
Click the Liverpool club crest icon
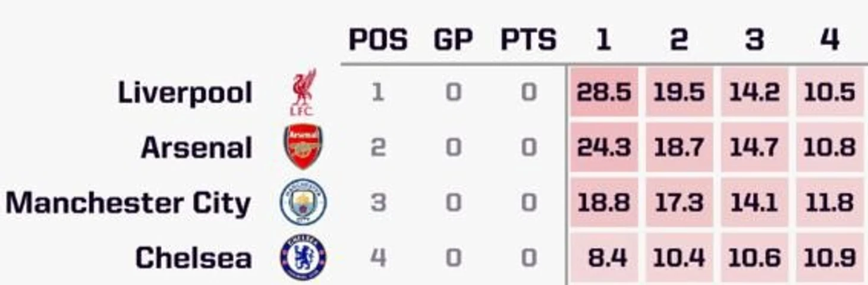pyautogui.click(x=303, y=92)
